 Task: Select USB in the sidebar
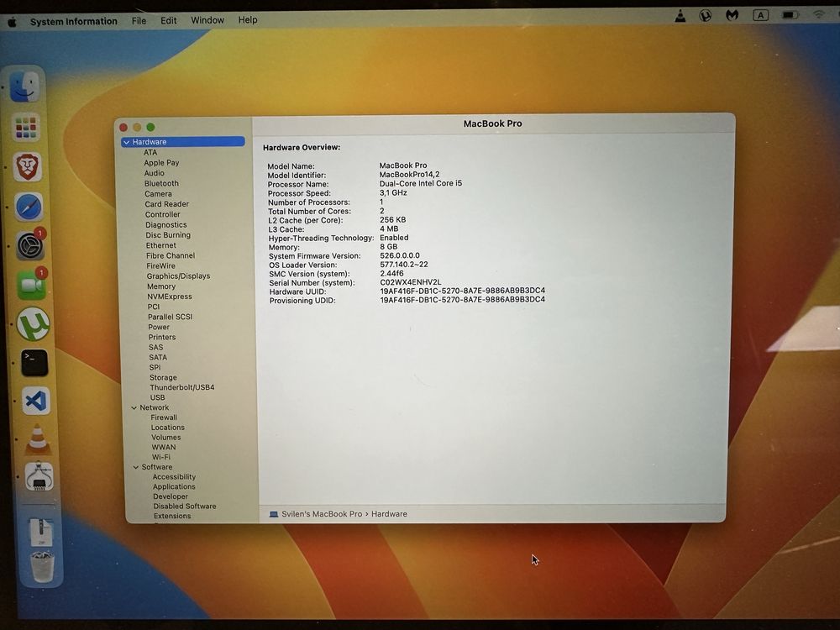[x=158, y=397]
